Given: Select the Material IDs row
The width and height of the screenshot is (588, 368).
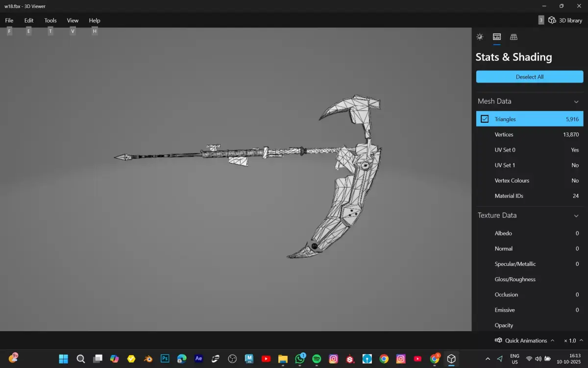Looking at the screenshot, I should click(x=530, y=196).
